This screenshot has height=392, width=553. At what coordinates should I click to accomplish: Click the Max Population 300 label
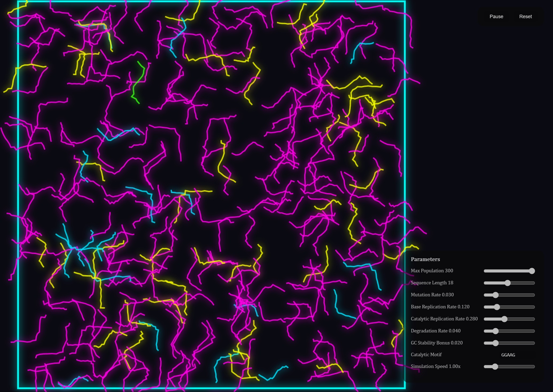pos(432,271)
